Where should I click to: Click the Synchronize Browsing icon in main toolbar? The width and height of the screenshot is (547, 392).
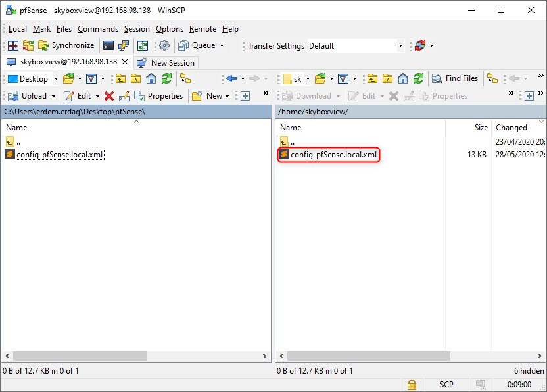(x=28, y=45)
